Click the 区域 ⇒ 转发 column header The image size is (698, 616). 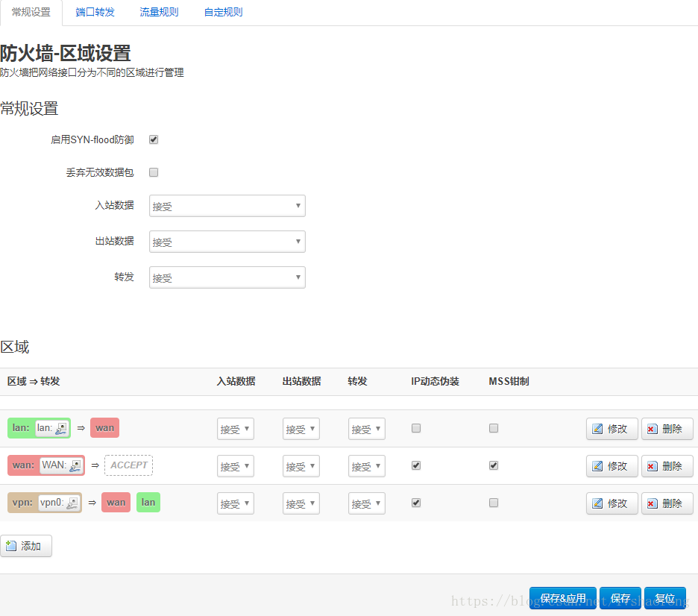(x=34, y=381)
